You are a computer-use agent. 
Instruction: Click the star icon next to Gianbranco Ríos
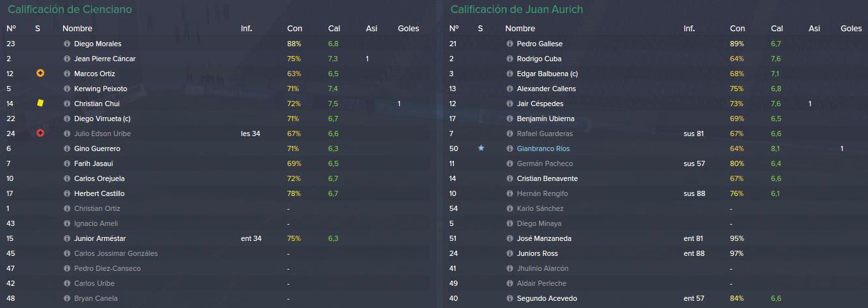click(x=481, y=148)
